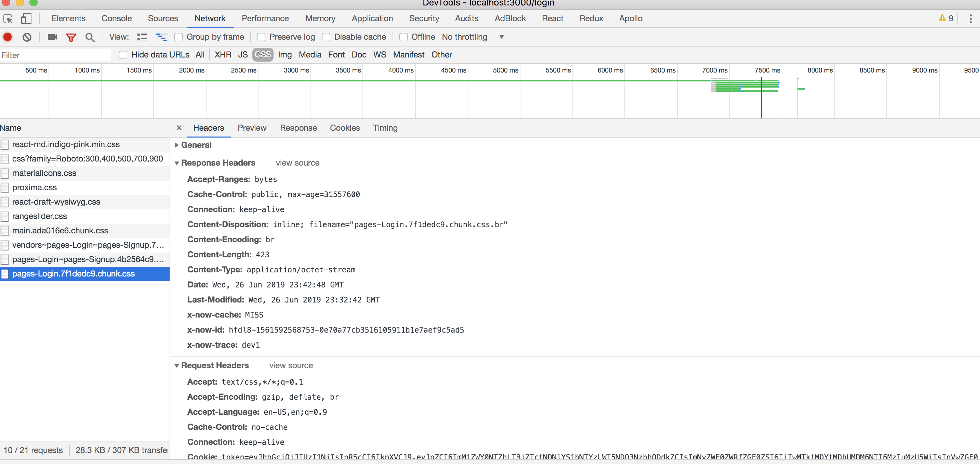The height and width of the screenshot is (464, 980).
Task: Open the Performance panel
Action: pyautogui.click(x=265, y=18)
